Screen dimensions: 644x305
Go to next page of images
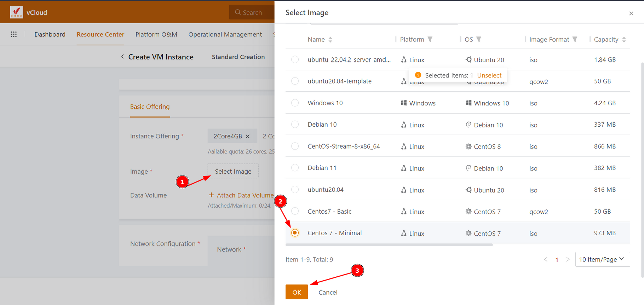[x=568, y=259]
